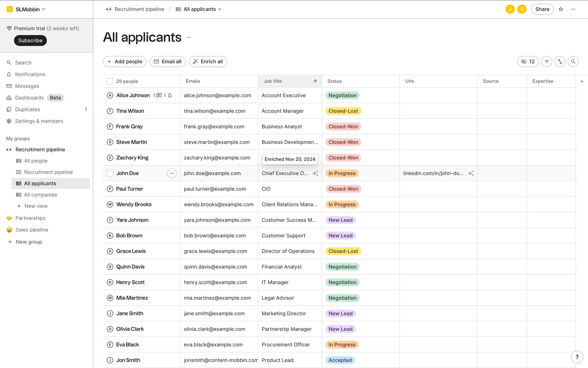Open the help question mark button

[x=577, y=357]
